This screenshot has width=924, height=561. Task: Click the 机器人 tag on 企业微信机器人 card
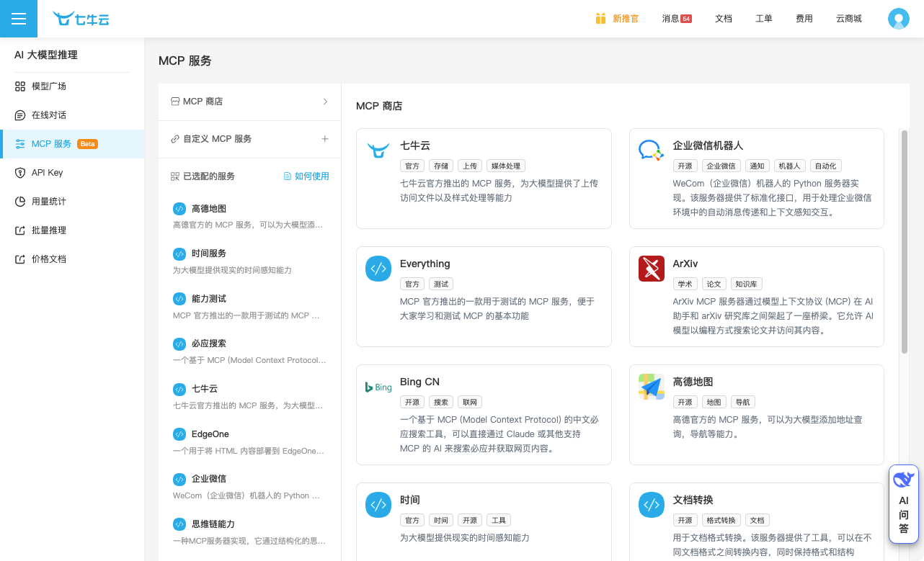[790, 166]
